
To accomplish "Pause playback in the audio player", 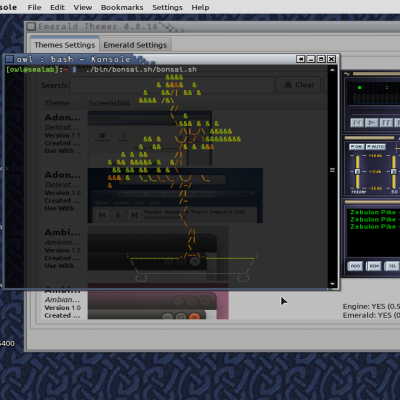I will (386, 123).
